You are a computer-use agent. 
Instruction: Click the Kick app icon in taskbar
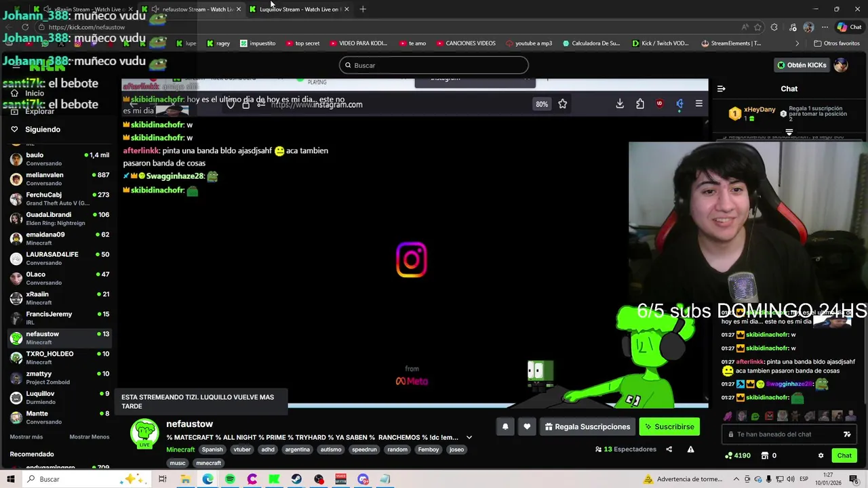pyautogui.click(x=274, y=479)
